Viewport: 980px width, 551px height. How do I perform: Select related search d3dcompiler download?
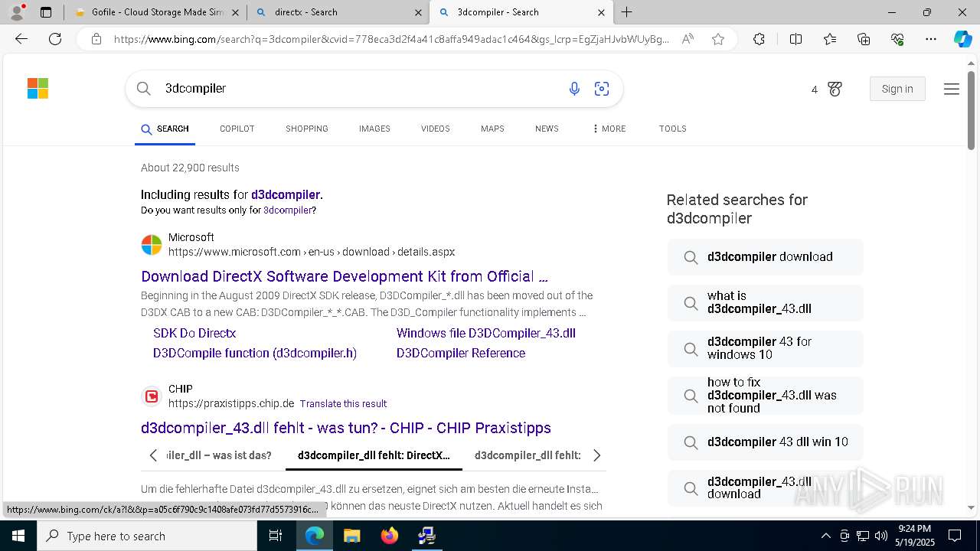coord(766,257)
